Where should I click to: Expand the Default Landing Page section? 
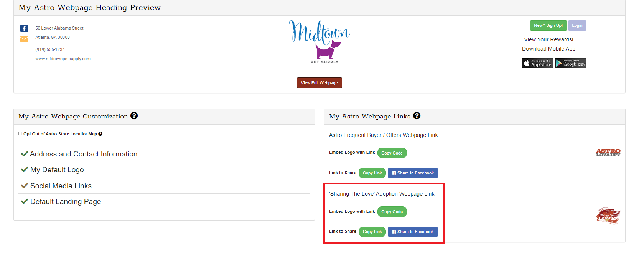[65, 202]
